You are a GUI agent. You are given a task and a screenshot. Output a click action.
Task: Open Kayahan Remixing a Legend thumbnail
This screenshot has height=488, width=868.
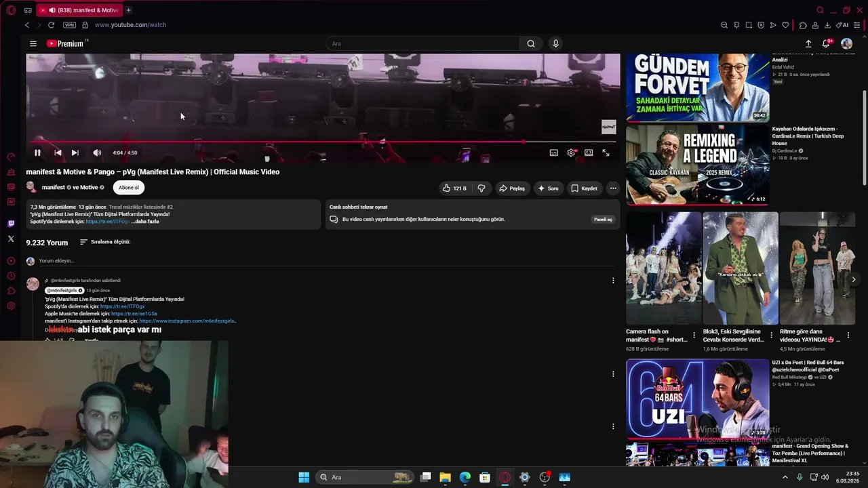[x=698, y=165]
